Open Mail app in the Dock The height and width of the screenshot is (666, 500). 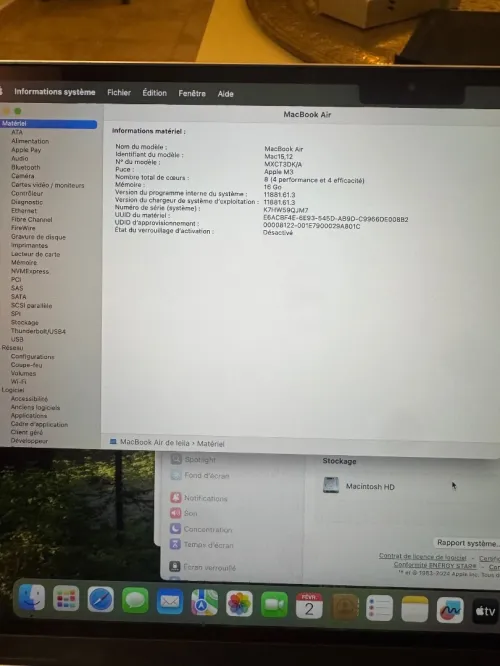(x=170, y=601)
